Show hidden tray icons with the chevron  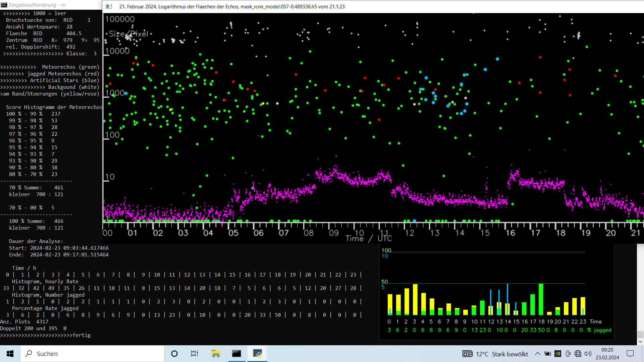tap(537, 354)
